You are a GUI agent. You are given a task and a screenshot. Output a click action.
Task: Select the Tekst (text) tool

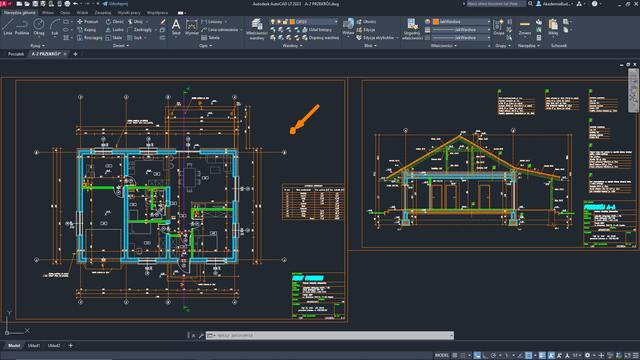[x=176, y=27]
